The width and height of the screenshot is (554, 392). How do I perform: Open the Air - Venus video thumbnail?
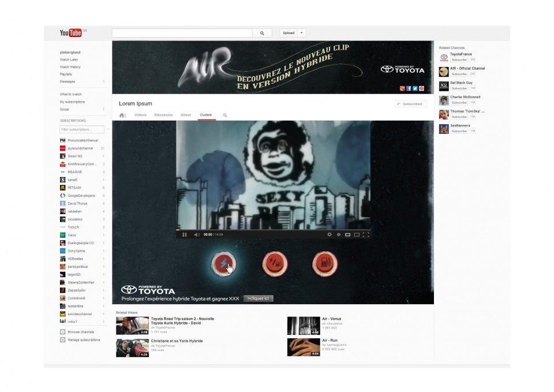pos(303,326)
